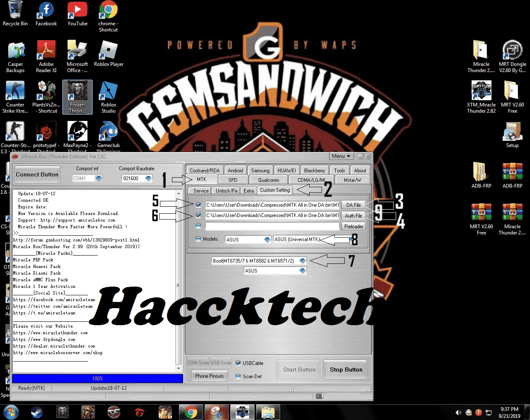Viewport: 530px width, 420px height.
Task: Enable the checkbox beside the Preloader field
Action: click(x=198, y=226)
